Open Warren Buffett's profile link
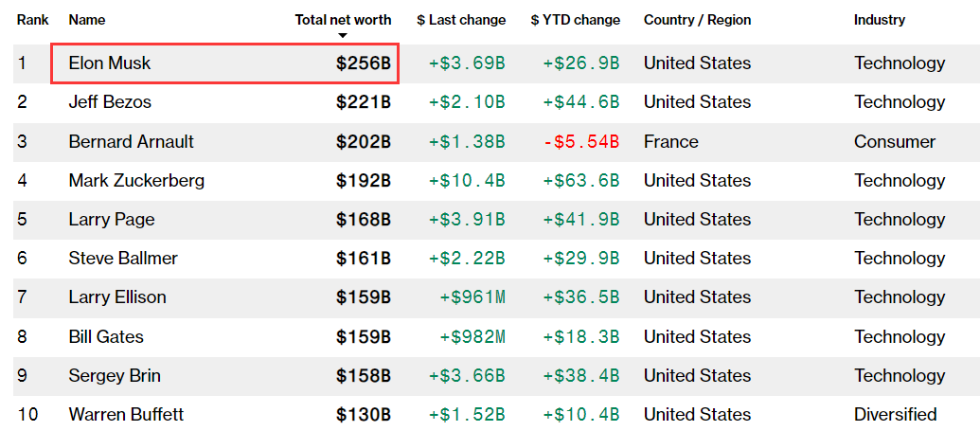 coord(126,414)
